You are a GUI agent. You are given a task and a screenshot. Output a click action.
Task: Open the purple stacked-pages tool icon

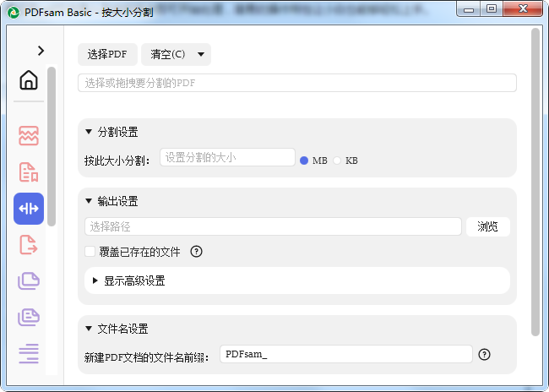[29, 281]
